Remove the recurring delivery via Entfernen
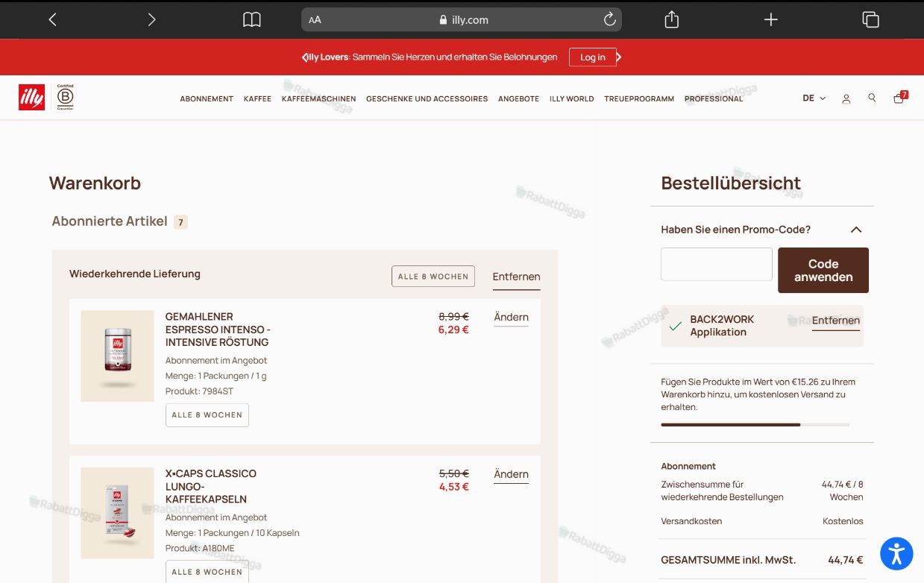This screenshot has height=583, width=924. (516, 277)
